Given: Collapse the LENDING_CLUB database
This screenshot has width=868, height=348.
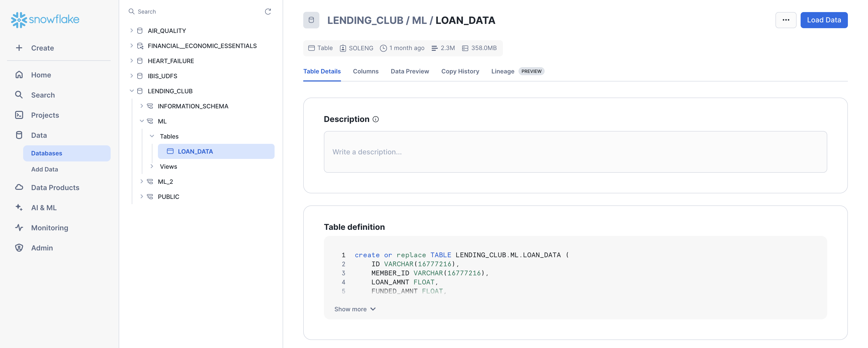Looking at the screenshot, I should 132,91.
